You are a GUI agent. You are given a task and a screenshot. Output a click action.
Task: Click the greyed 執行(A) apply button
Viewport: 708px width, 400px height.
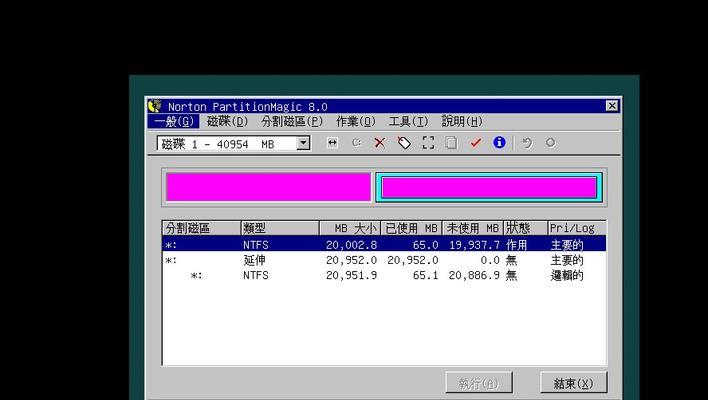coord(479,383)
